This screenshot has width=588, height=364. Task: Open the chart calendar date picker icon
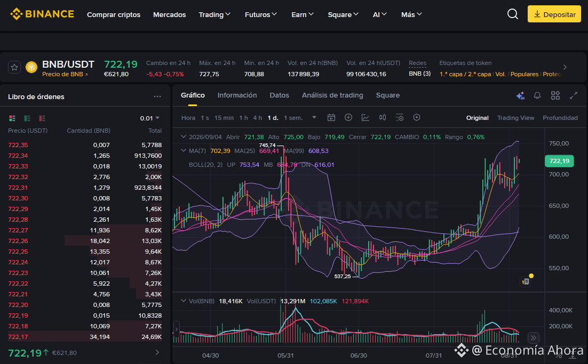331,118
